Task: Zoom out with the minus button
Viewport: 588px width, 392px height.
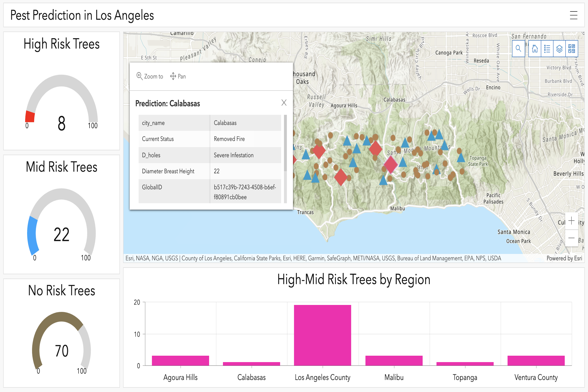Action: click(x=571, y=238)
